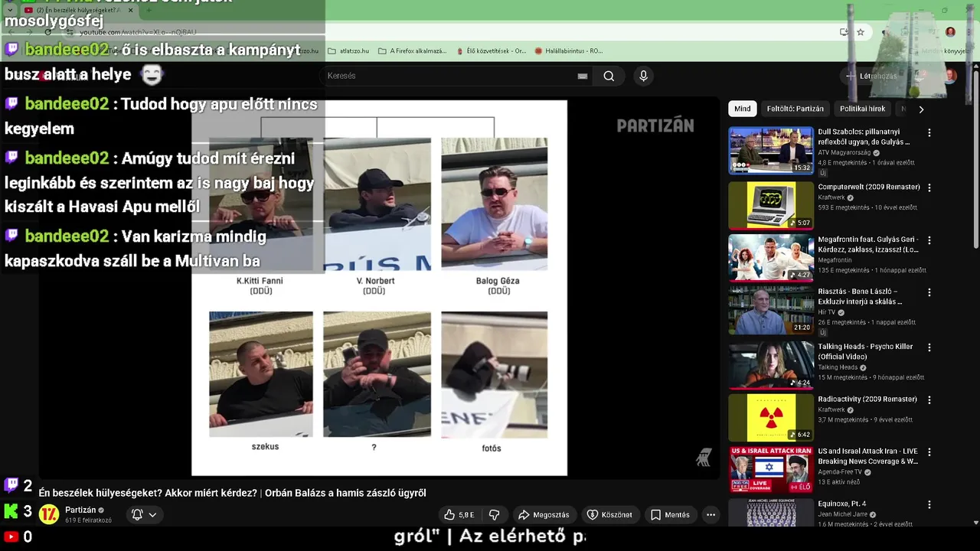The image size is (980, 551).
Task: Click the YouTube search magnifier button
Action: pos(609,76)
